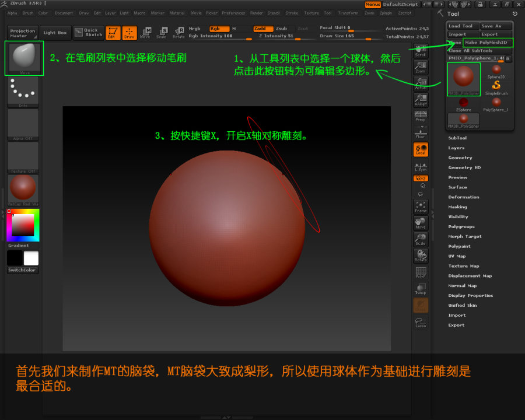The width and height of the screenshot is (525, 420).
Task: Open the Zplugin menu
Action: click(x=386, y=13)
